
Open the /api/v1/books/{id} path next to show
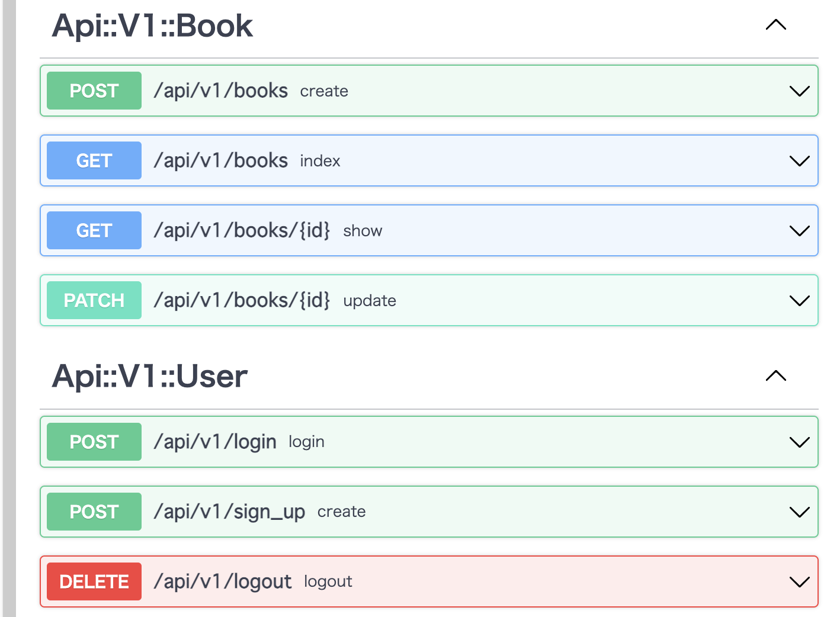coord(242,230)
